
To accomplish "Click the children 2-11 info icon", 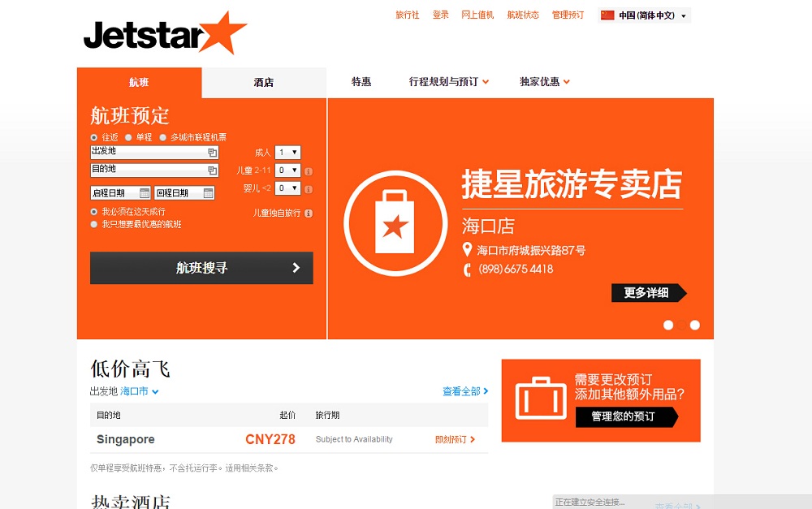I will pos(309,171).
